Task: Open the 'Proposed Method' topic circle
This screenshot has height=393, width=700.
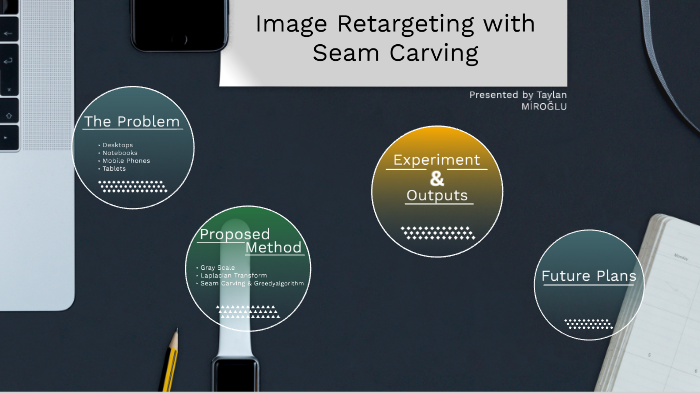Action: (248, 268)
